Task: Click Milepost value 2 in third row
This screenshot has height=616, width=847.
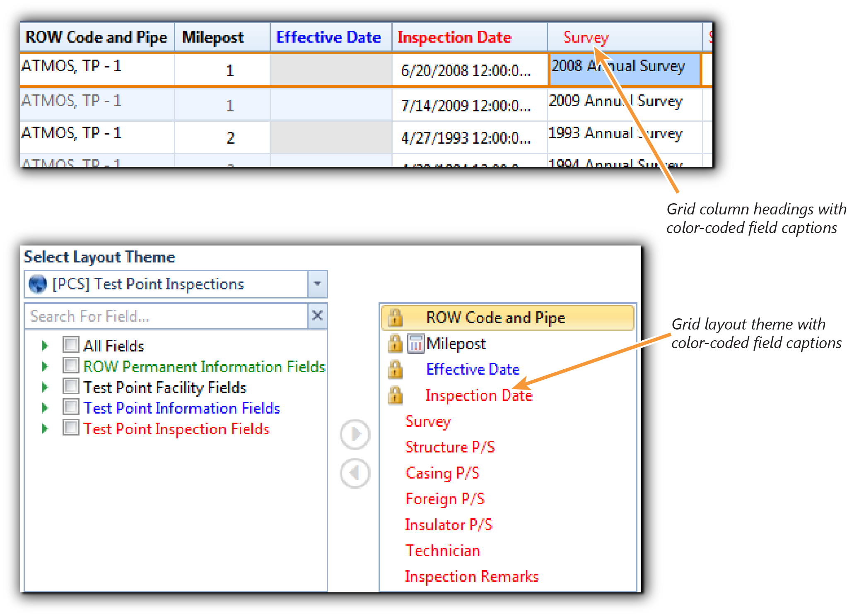Action: [x=222, y=137]
